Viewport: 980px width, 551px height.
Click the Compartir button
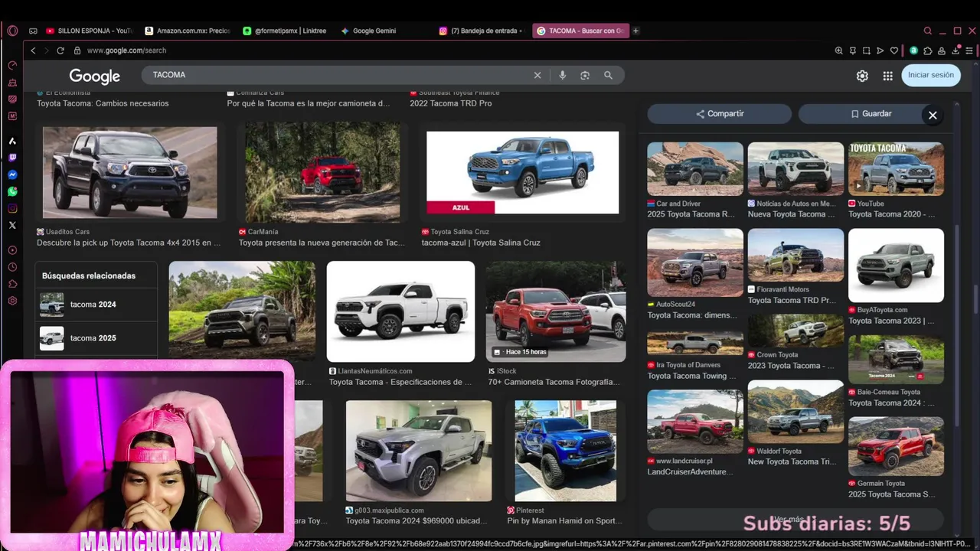[719, 113]
